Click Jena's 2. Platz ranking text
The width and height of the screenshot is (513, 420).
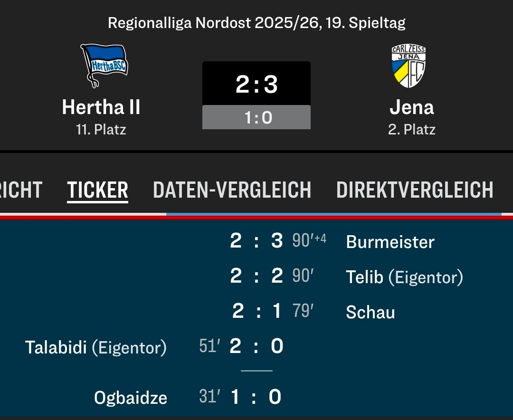pyautogui.click(x=411, y=129)
